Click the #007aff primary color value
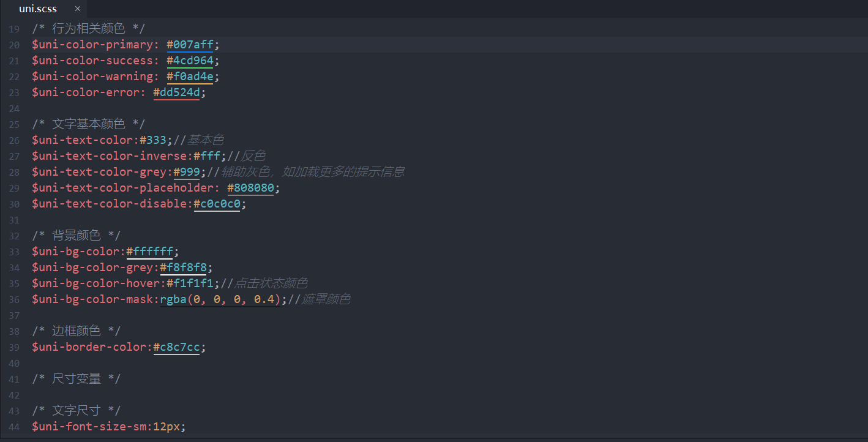Viewport: 868px width, 442px height. coord(190,45)
